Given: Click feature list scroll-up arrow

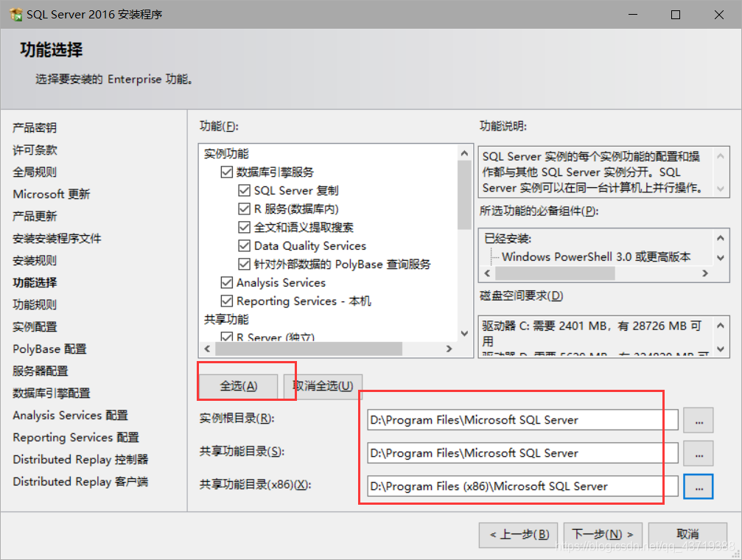Looking at the screenshot, I should 464,153.
